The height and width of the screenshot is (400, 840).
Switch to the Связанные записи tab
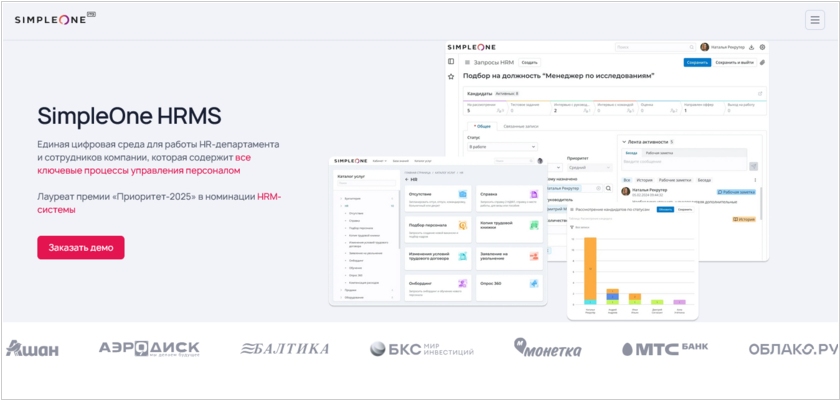pos(521,126)
